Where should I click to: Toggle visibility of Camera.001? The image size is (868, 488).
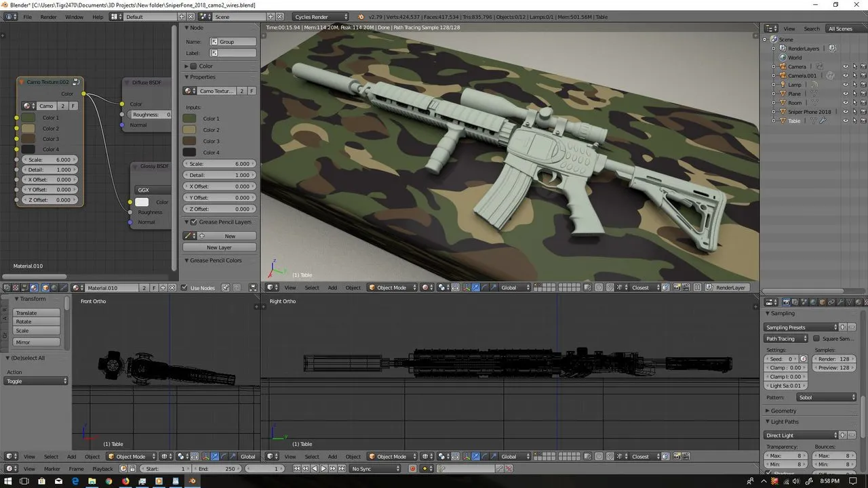(845, 75)
